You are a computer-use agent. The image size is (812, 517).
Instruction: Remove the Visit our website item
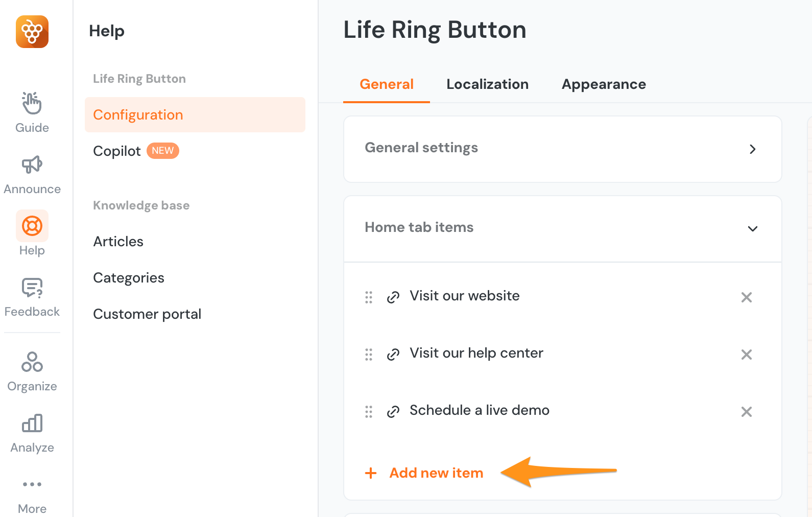click(747, 297)
